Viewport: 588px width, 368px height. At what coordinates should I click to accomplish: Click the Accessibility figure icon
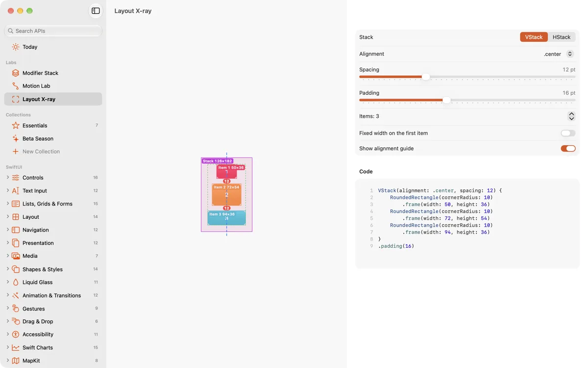[16, 335]
